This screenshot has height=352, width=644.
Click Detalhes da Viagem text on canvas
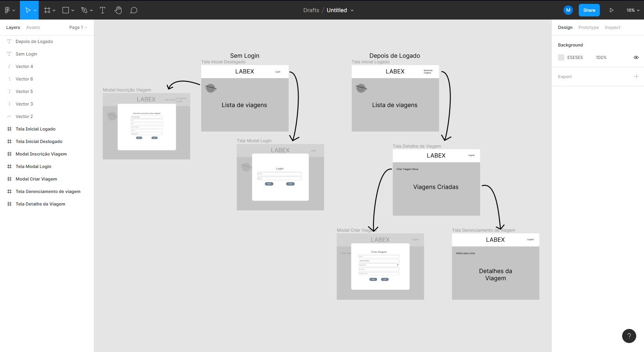click(x=496, y=274)
